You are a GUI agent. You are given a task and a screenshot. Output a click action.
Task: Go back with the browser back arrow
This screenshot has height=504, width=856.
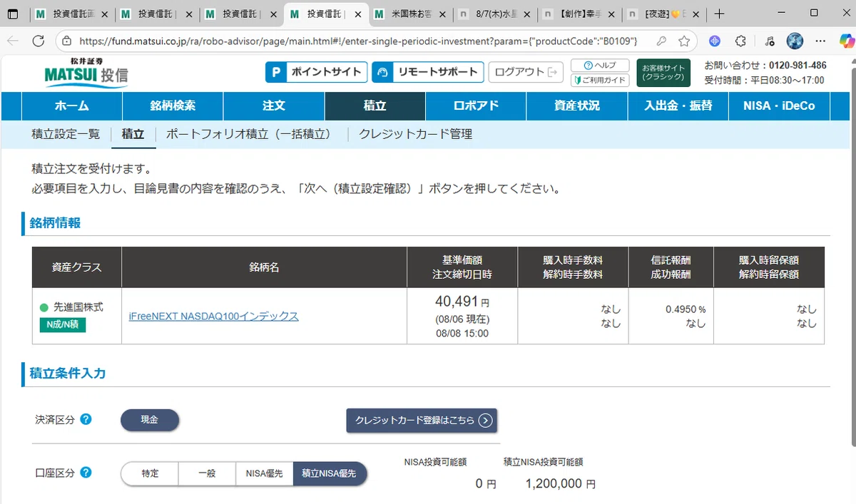13,41
